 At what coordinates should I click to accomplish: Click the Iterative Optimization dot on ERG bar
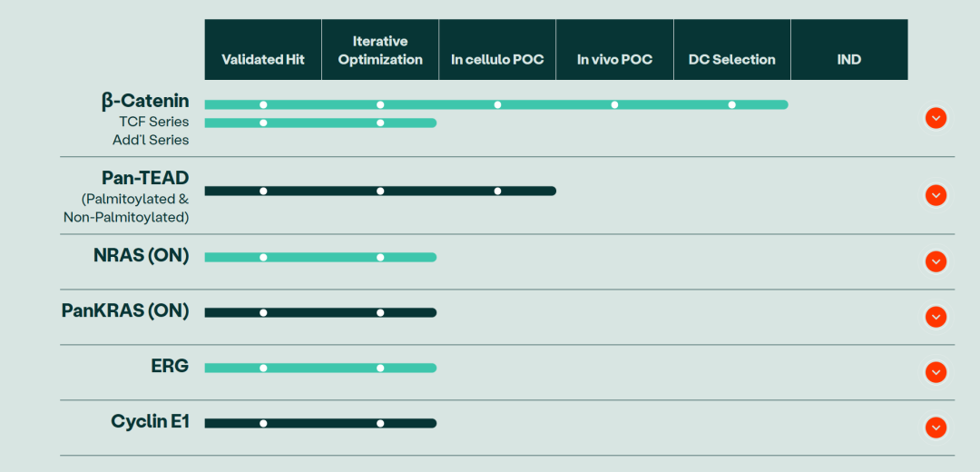[380, 368]
